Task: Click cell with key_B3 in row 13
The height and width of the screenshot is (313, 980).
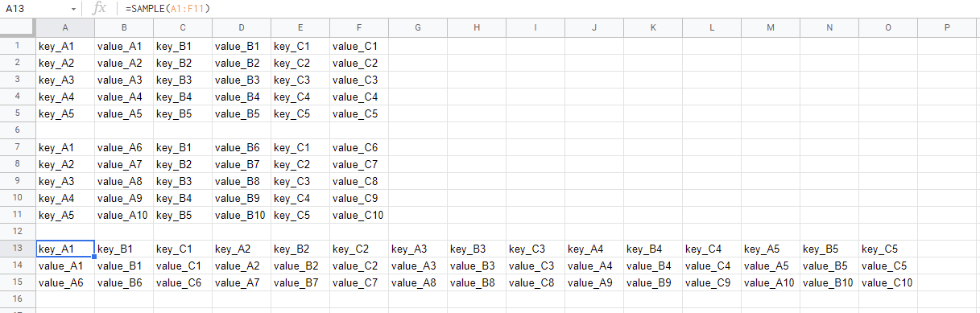Action: point(477,249)
